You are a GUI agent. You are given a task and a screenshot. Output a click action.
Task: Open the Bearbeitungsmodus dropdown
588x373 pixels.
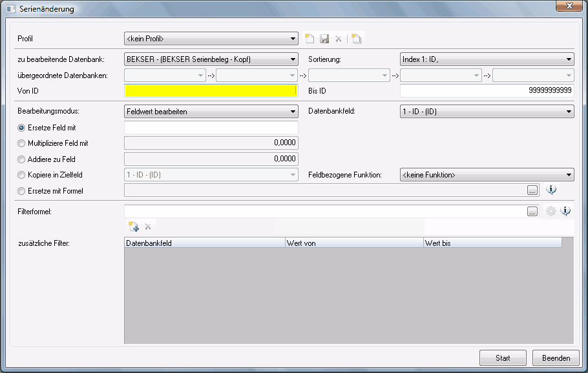pyautogui.click(x=211, y=112)
